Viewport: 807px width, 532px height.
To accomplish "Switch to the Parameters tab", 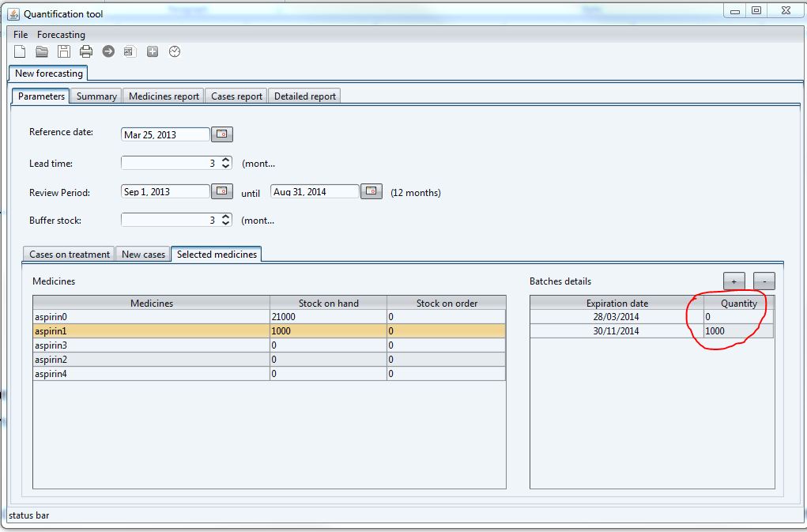I will click(x=41, y=96).
